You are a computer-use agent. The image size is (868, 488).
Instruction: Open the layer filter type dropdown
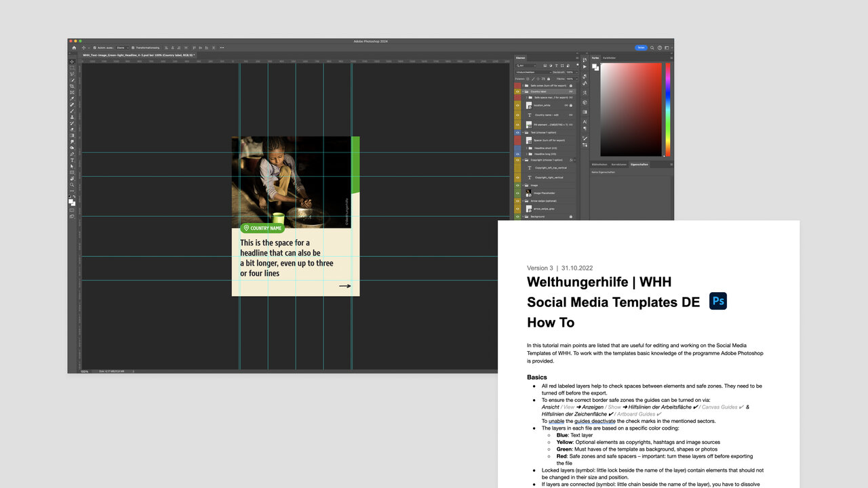click(526, 66)
